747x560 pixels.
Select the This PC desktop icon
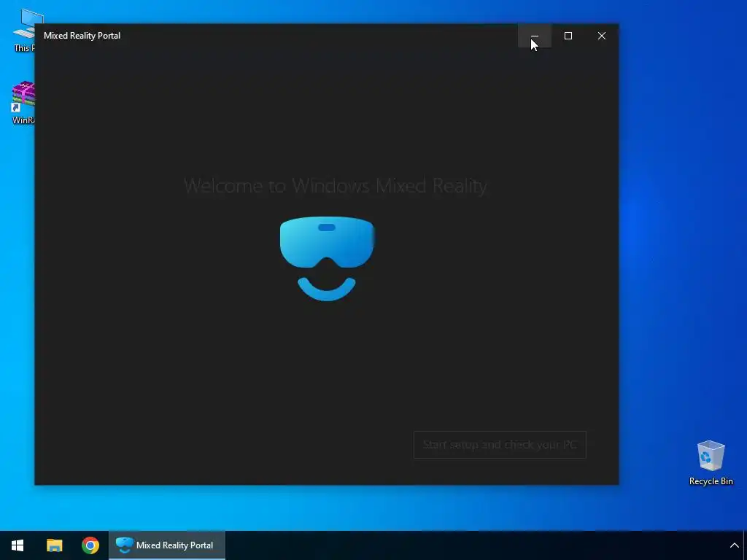point(24,31)
